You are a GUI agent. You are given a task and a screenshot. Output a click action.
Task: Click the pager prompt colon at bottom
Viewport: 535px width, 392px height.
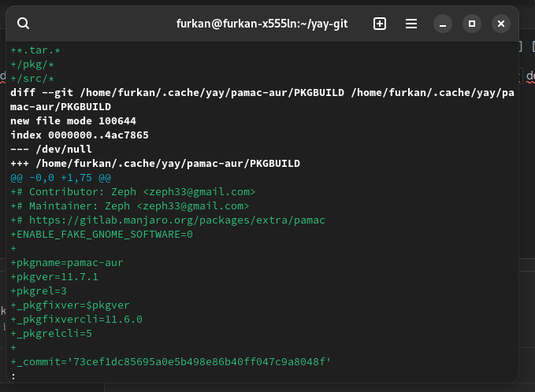(13, 376)
